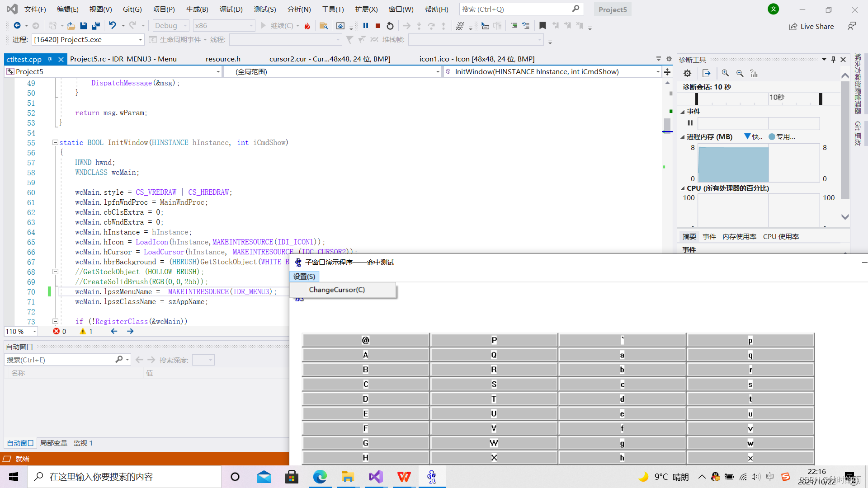Collapse the InitWindow function at line 55

coord(55,142)
